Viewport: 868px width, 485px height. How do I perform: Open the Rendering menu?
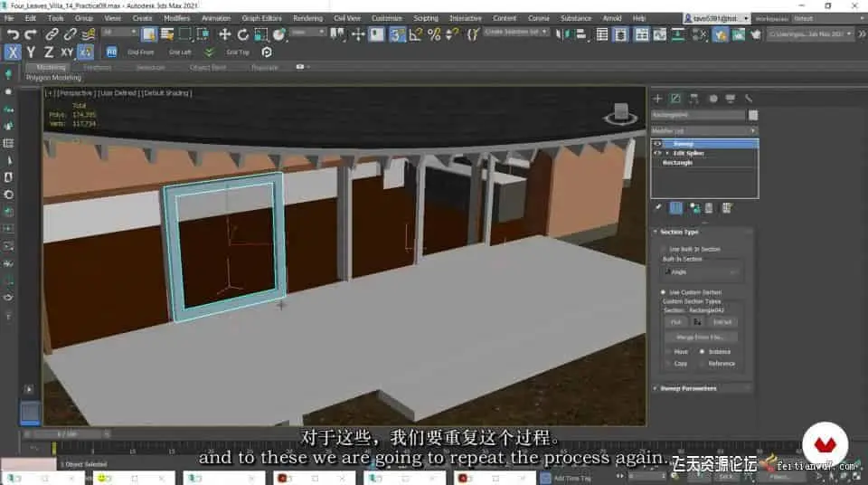coord(307,18)
